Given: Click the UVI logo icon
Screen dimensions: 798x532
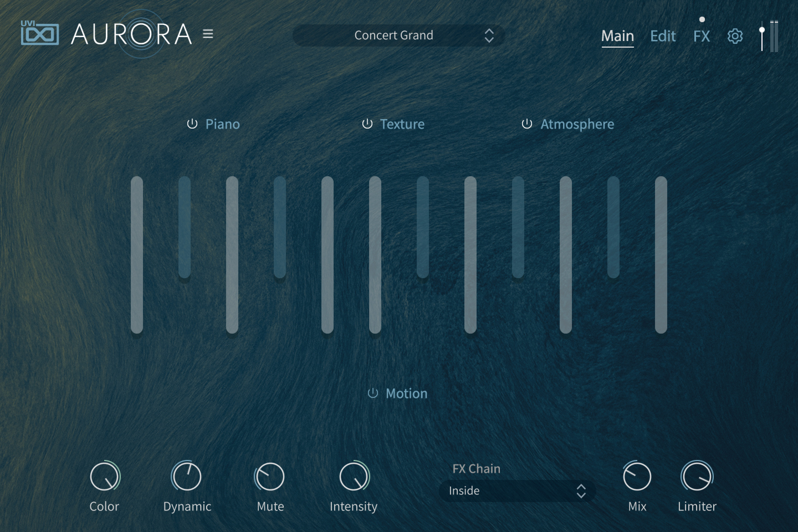Looking at the screenshot, I should (x=40, y=33).
